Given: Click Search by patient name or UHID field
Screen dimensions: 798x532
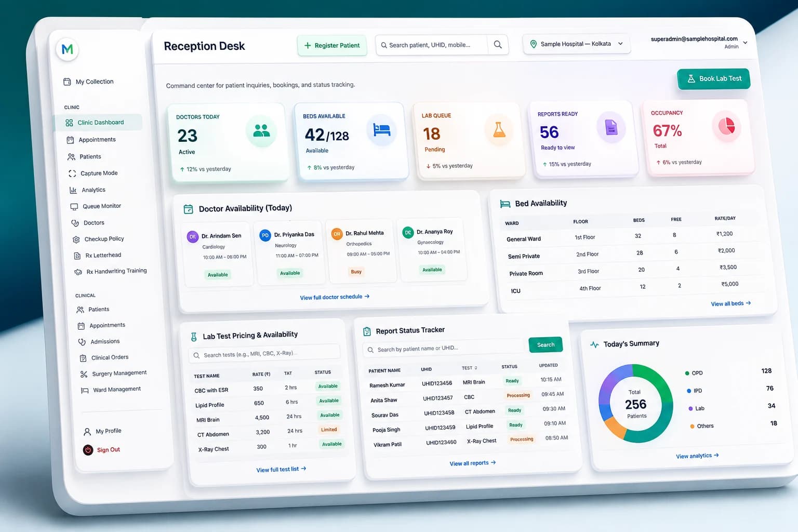Looking at the screenshot, I should click(x=443, y=348).
